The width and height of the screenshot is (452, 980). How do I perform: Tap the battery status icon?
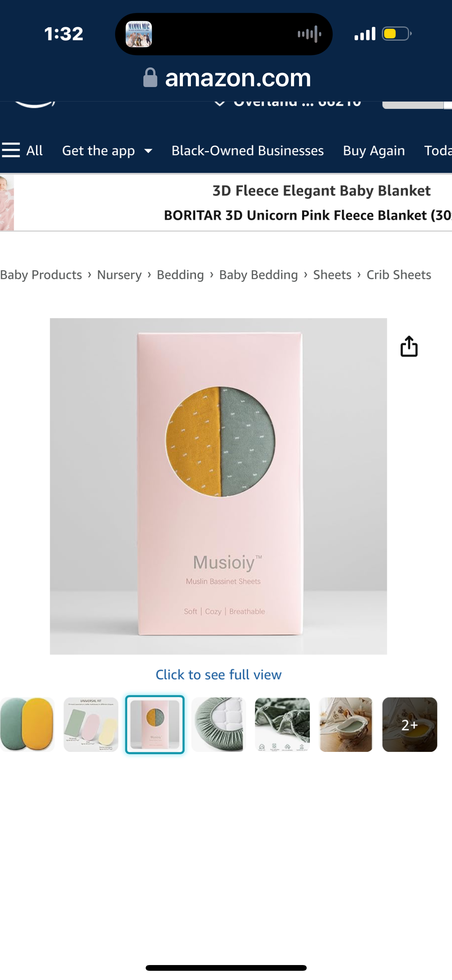coord(396,34)
